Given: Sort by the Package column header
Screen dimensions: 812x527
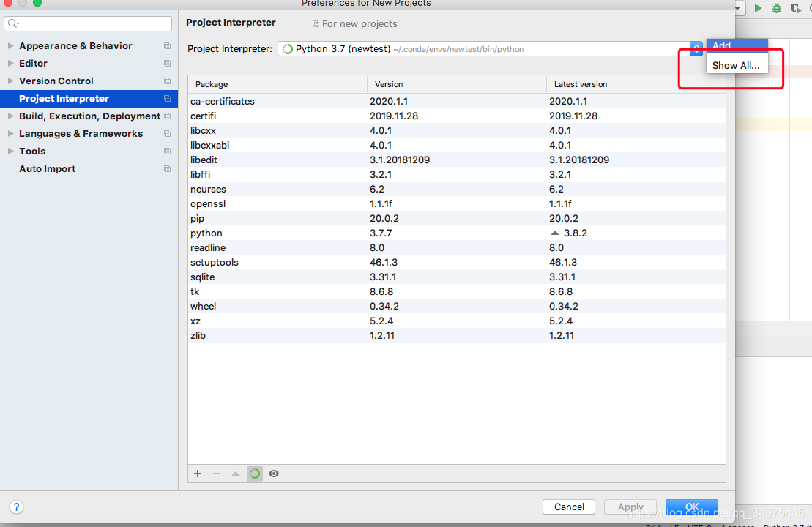Looking at the screenshot, I should [x=278, y=84].
